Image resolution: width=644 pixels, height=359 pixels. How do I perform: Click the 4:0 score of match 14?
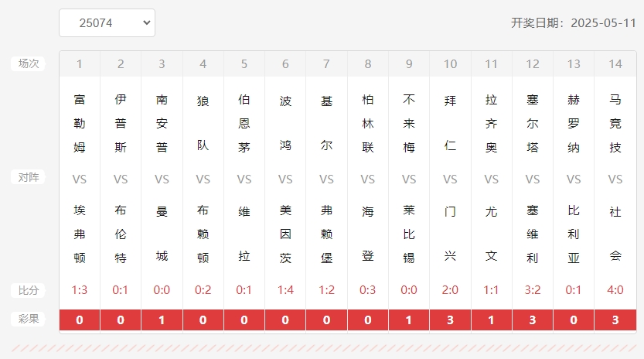[x=615, y=290]
